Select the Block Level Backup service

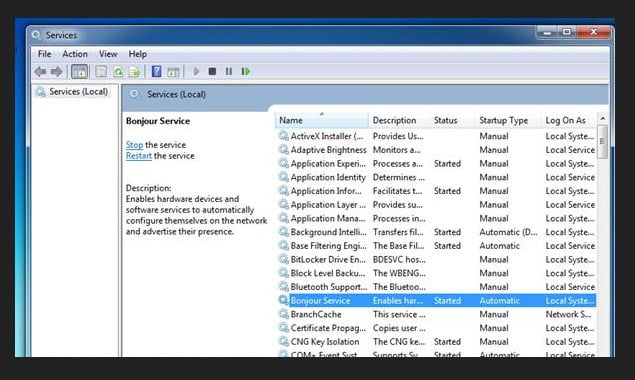tap(436, 273)
